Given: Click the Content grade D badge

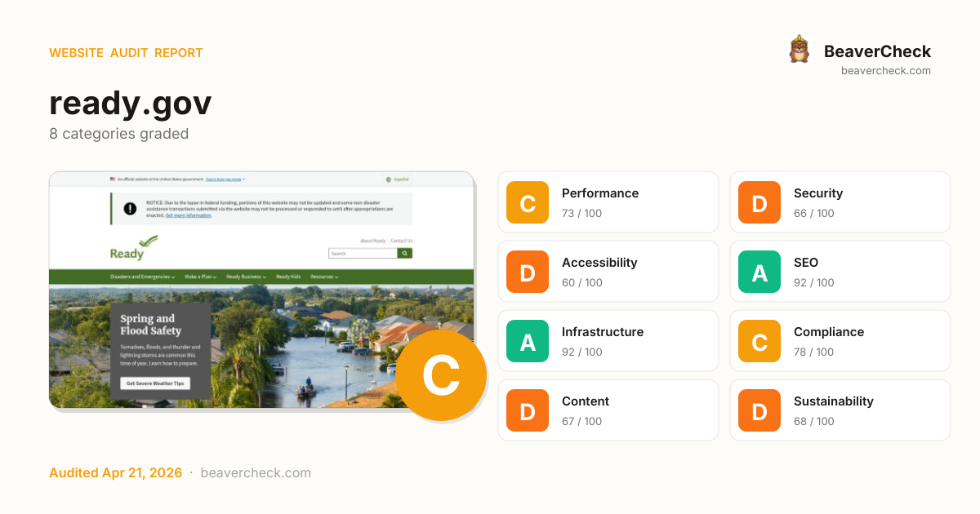Looking at the screenshot, I should pos(528,410).
